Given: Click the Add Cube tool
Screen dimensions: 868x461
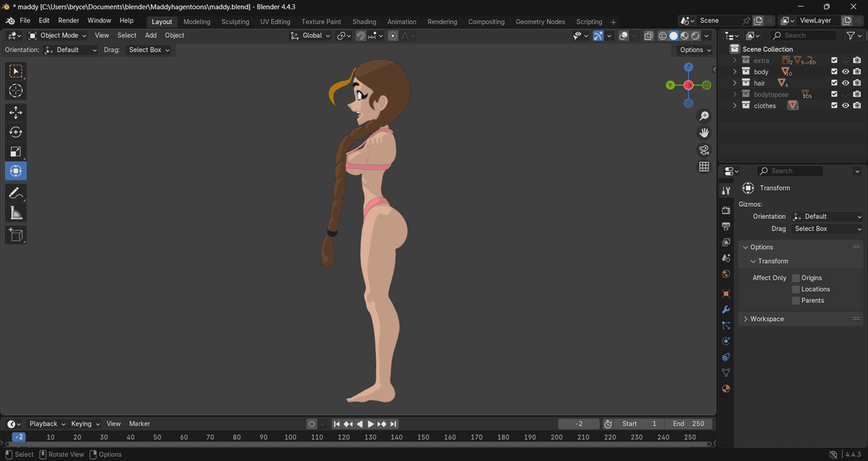Looking at the screenshot, I should tap(15, 235).
